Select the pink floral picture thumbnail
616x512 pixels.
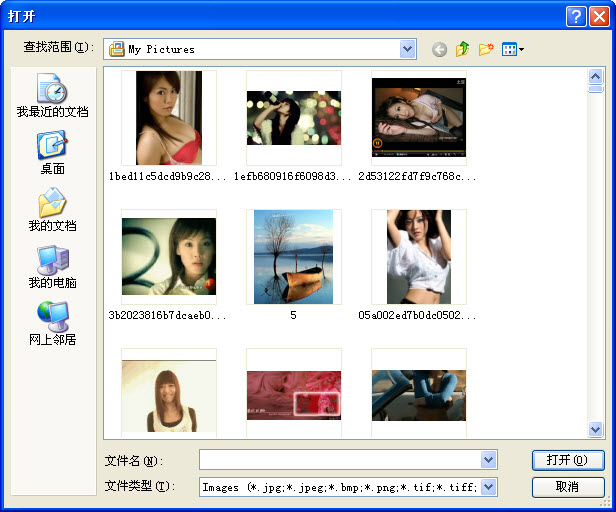point(294,393)
